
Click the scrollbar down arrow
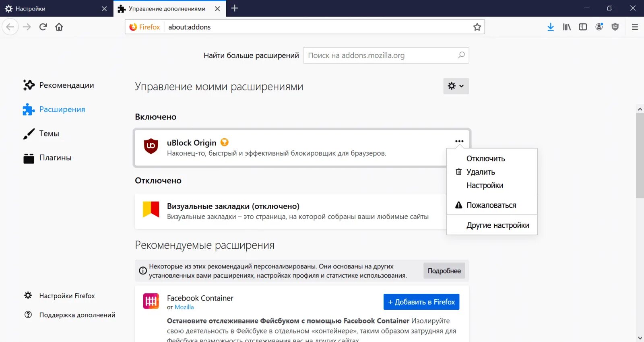640,338
